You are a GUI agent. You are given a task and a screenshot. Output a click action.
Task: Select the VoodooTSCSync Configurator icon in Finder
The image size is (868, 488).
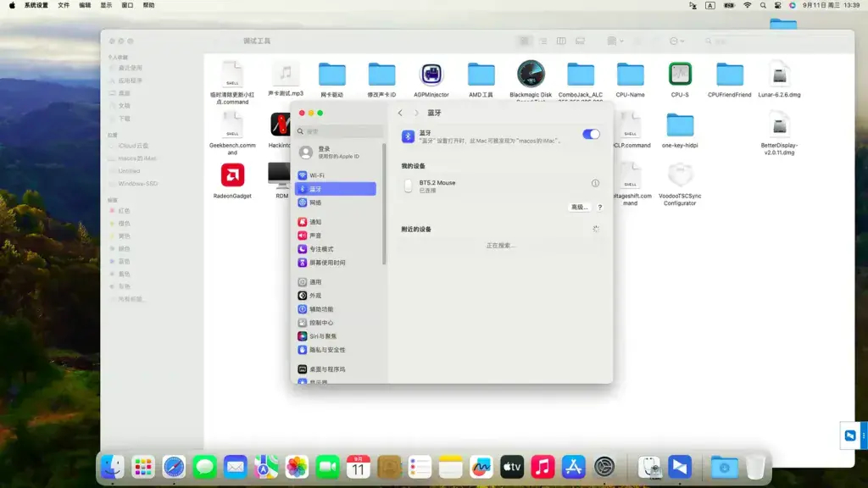pos(680,175)
